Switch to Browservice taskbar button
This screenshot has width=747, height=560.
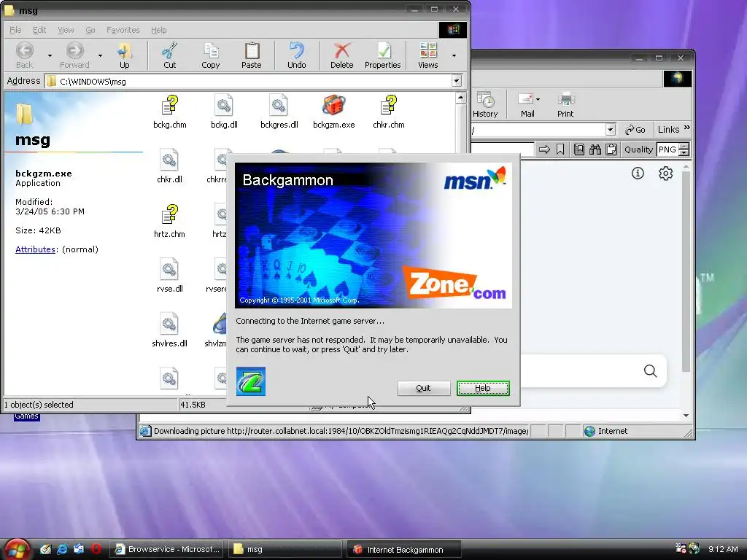click(x=167, y=549)
